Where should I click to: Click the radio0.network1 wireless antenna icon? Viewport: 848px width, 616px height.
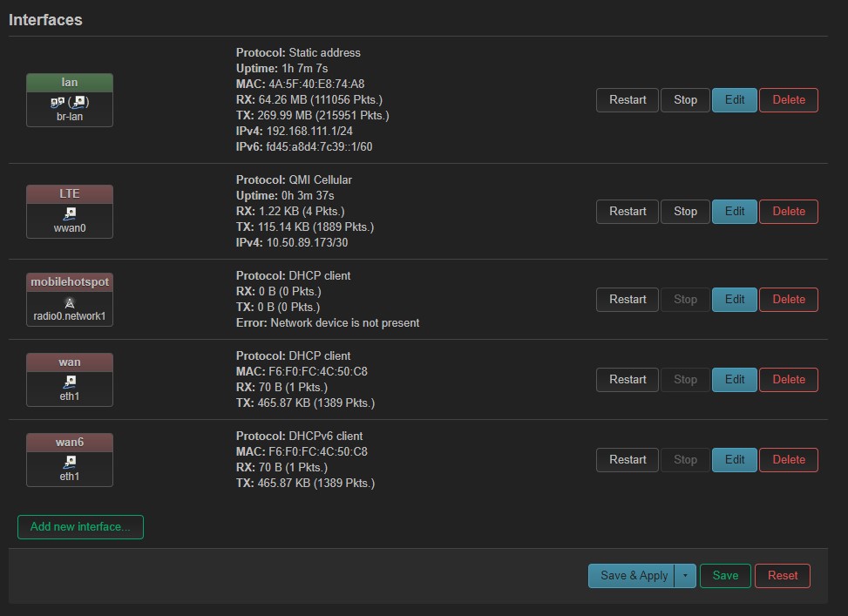tap(70, 302)
